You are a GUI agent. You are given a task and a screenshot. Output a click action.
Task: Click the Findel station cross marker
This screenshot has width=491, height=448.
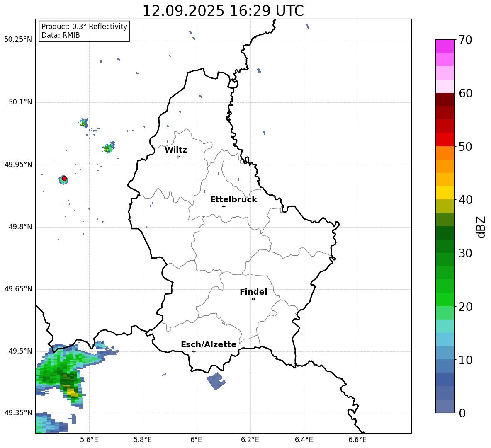(253, 299)
